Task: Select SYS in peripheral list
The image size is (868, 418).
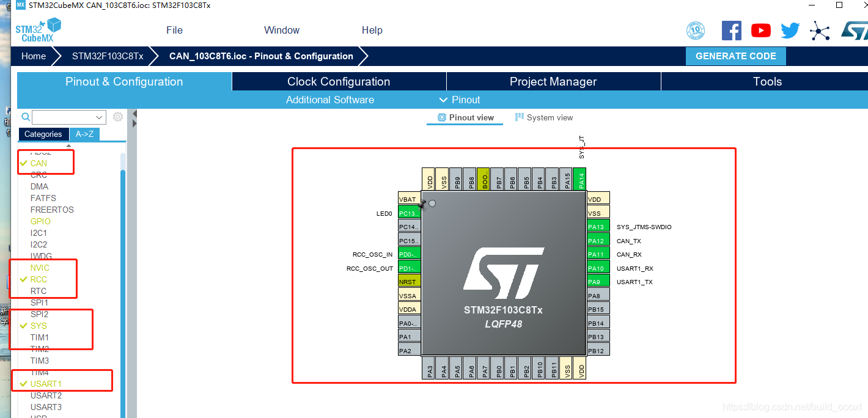Action: tap(39, 326)
